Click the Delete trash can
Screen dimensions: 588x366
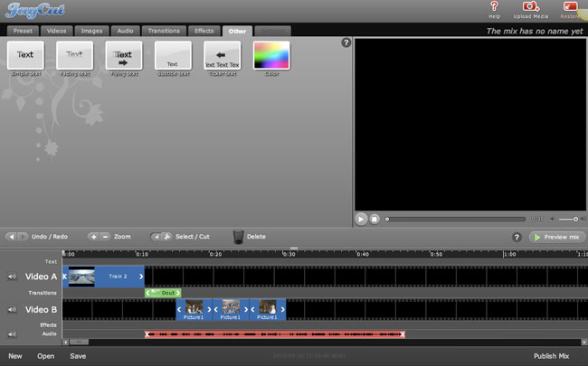(238, 237)
